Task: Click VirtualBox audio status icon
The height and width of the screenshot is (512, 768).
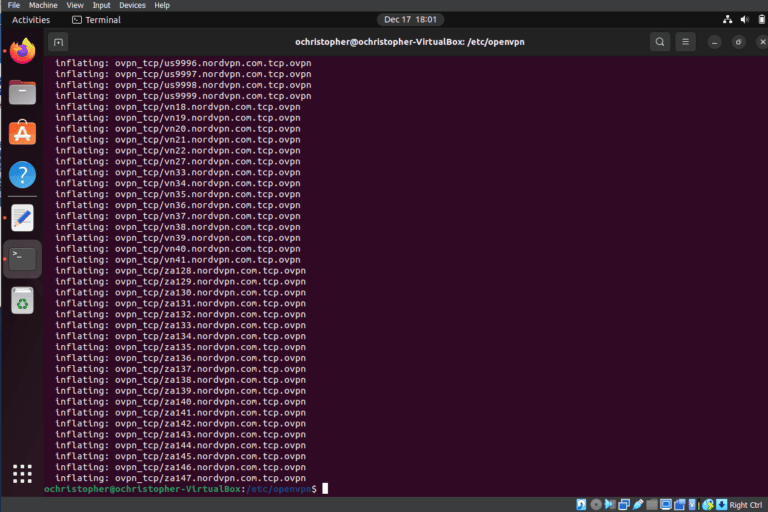Action: (610, 505)
